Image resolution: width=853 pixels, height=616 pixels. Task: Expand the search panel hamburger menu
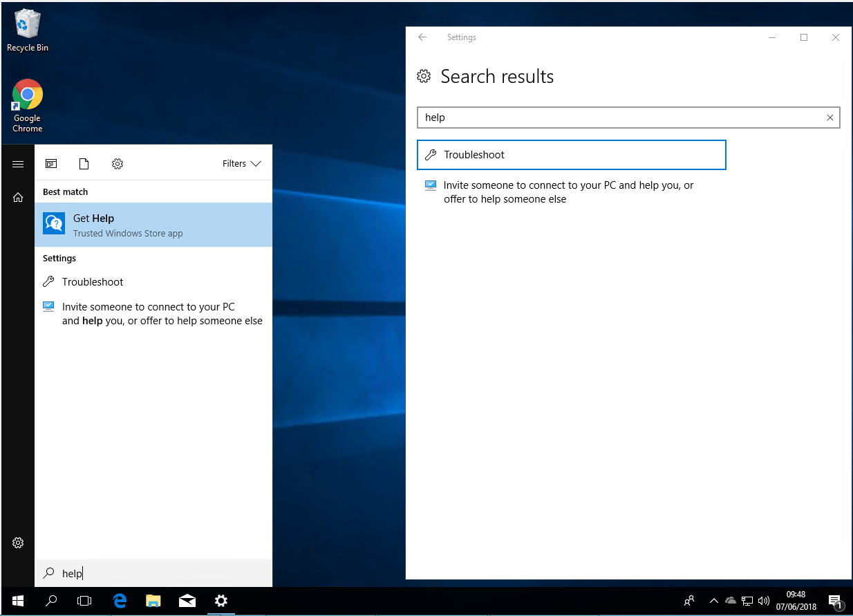[x=18, y=164]
